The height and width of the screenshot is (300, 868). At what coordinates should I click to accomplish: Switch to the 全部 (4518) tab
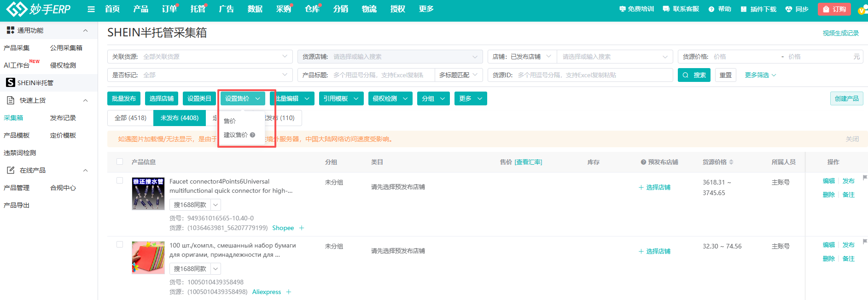(130, 118)
